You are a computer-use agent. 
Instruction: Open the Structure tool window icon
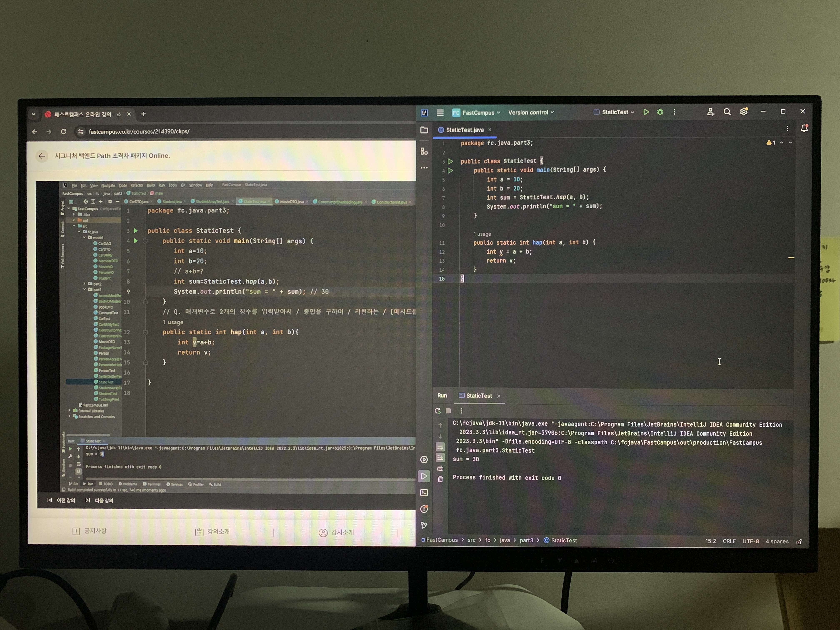[424, 151]
